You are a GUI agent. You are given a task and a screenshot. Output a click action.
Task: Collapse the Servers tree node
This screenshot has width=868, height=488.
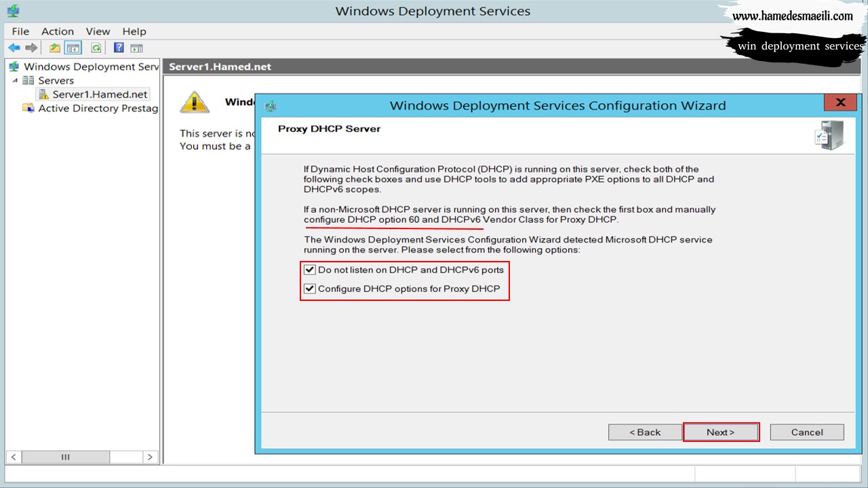15,81
